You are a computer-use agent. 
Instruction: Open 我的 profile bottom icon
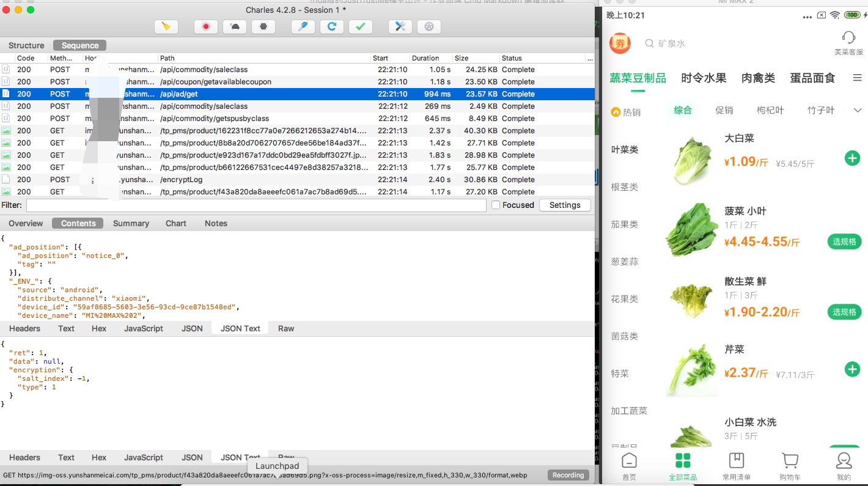pyautogui.click(x=844, y=466)
